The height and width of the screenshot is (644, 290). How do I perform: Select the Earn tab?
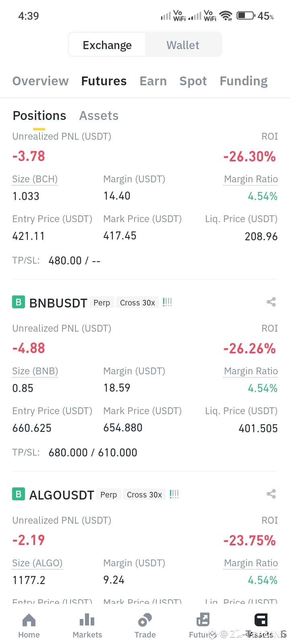[x=153, y=81]
